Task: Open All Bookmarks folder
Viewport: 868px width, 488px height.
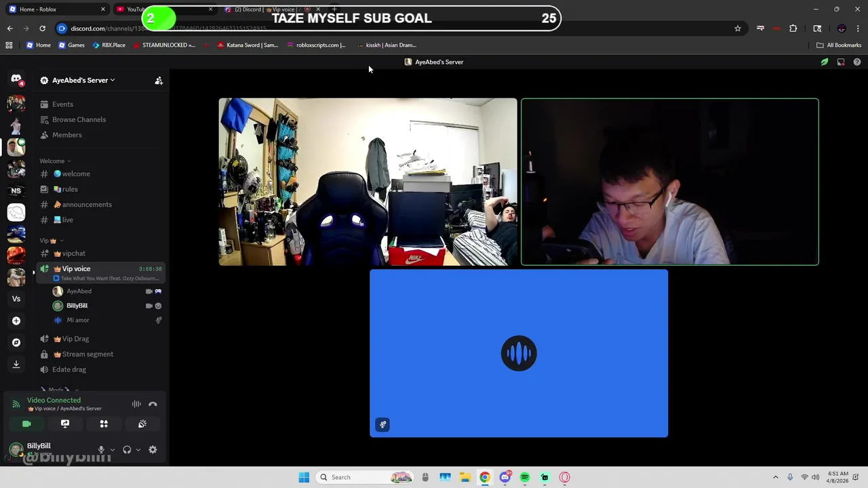Action: pos(839,45)
